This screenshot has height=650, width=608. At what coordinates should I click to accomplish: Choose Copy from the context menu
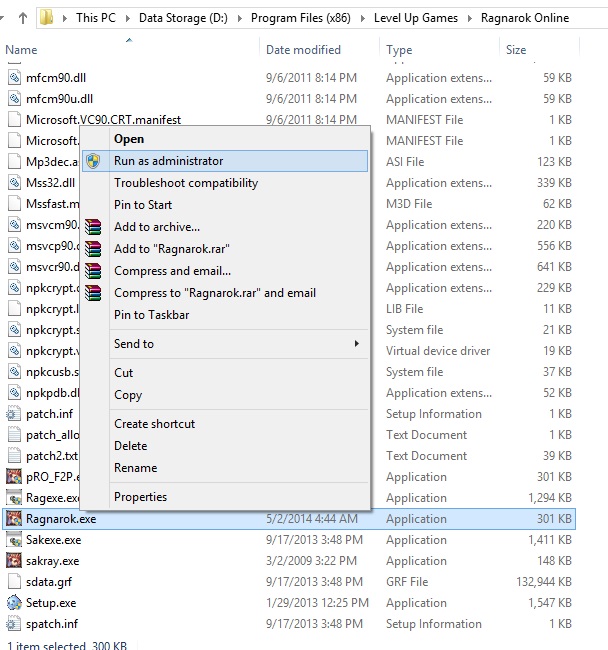(x=224, y=395)
